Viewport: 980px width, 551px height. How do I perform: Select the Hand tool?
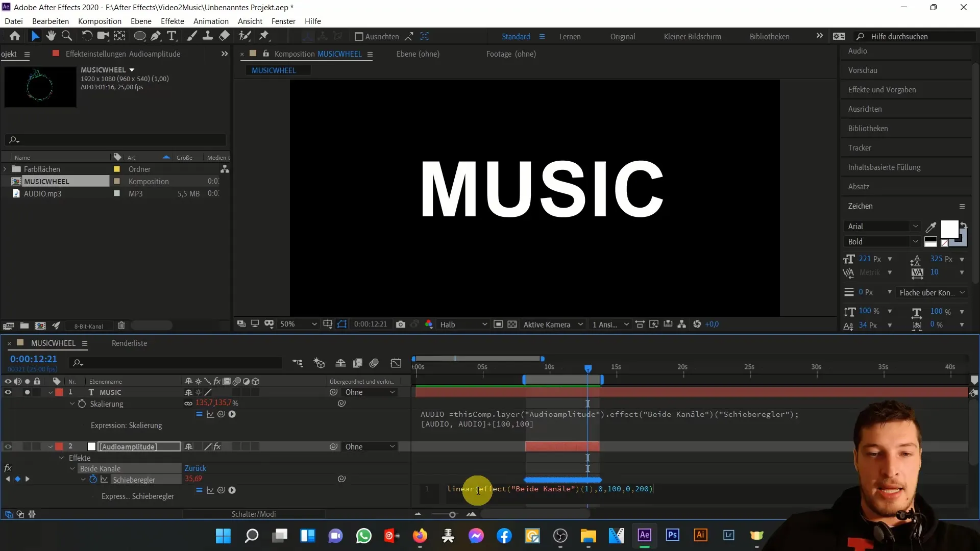(51, 36)
